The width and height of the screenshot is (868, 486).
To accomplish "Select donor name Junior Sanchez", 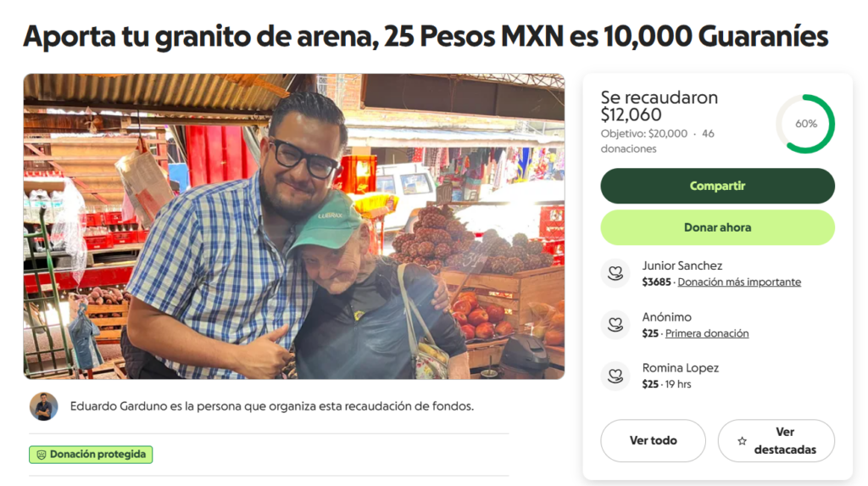I will click(x=682, y=266).
